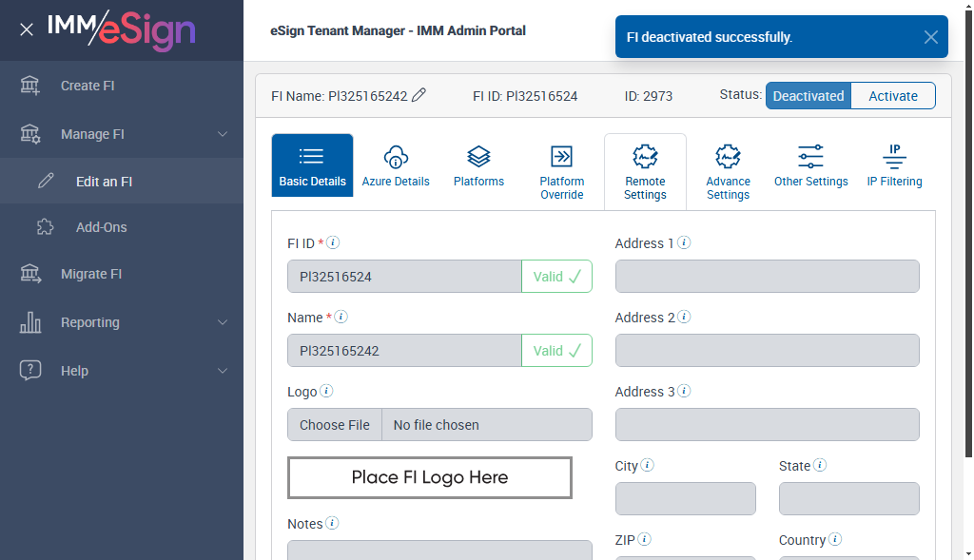Open Other Settings sliders icon

point(810,157)
